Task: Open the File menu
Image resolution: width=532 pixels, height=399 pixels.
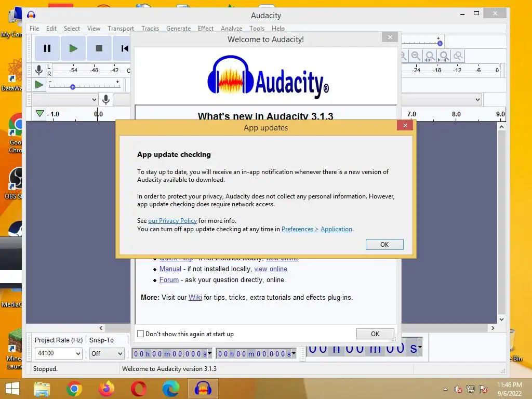Action: pos(34,29)
